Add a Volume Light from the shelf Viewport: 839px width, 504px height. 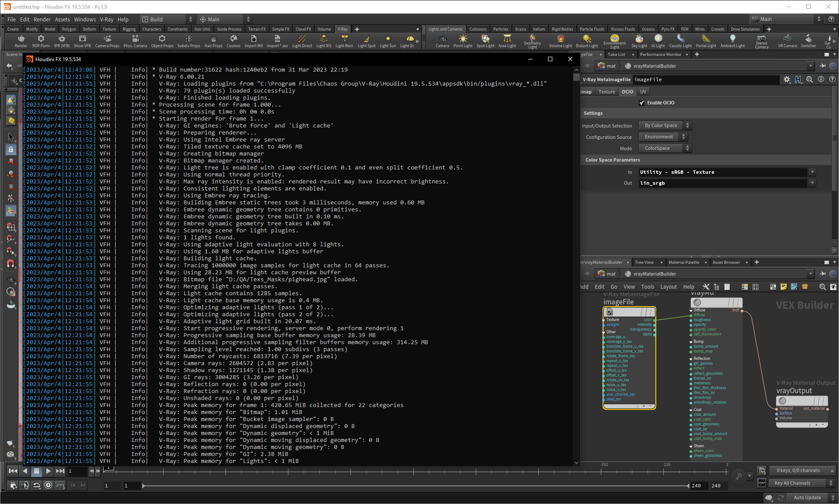pyautogui.click(x=560, y=41)
